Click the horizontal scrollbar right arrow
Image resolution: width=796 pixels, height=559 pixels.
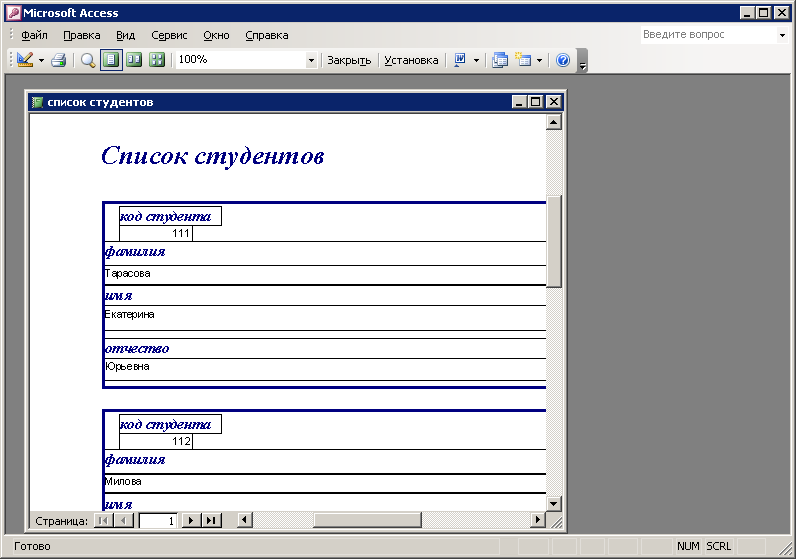pyautogui.click(x=538, y=520)
